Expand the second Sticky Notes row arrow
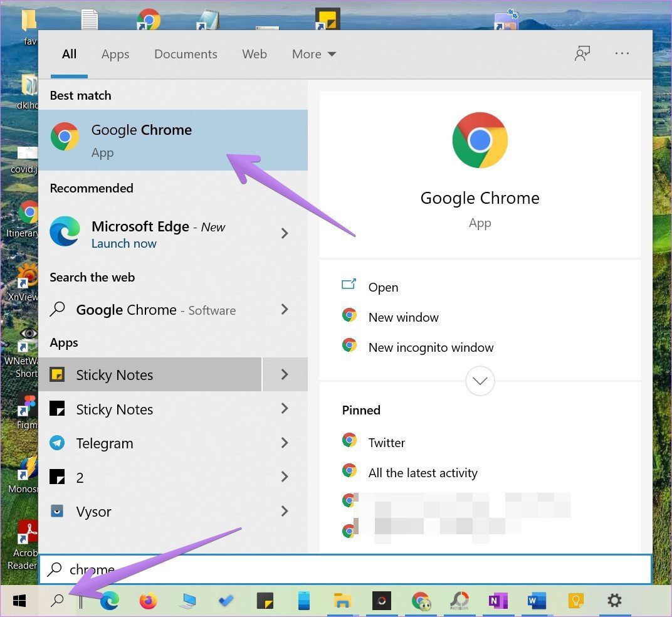672x617 pixels. pos(285,408)
